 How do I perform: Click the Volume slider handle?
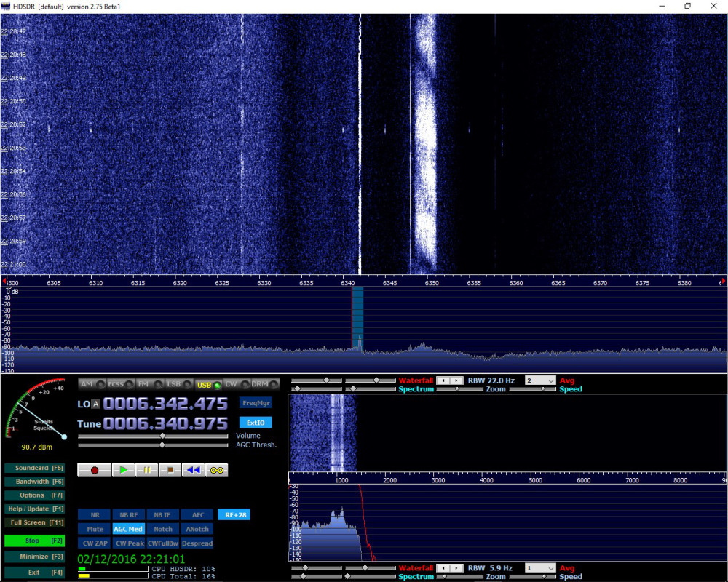(x=162, y=436)
